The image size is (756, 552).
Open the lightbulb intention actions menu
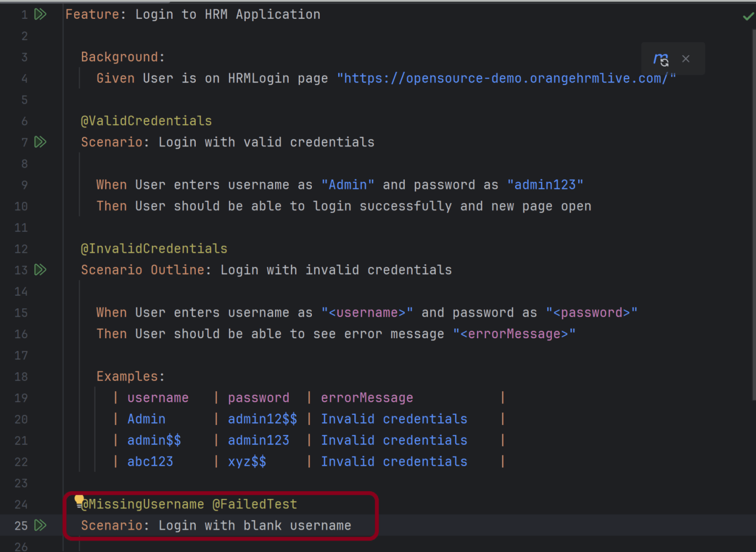pyautogui.click(x=79, y=500)
